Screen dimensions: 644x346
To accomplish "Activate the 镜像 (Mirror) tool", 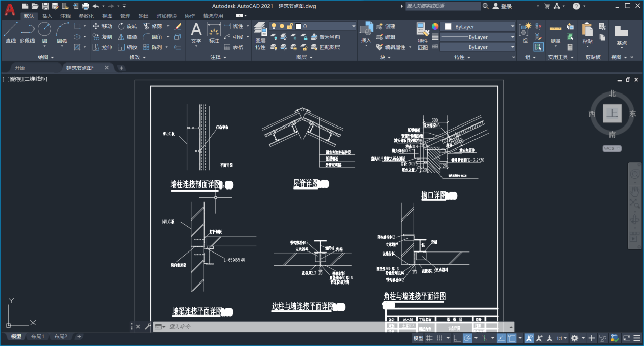I will 127,37.
